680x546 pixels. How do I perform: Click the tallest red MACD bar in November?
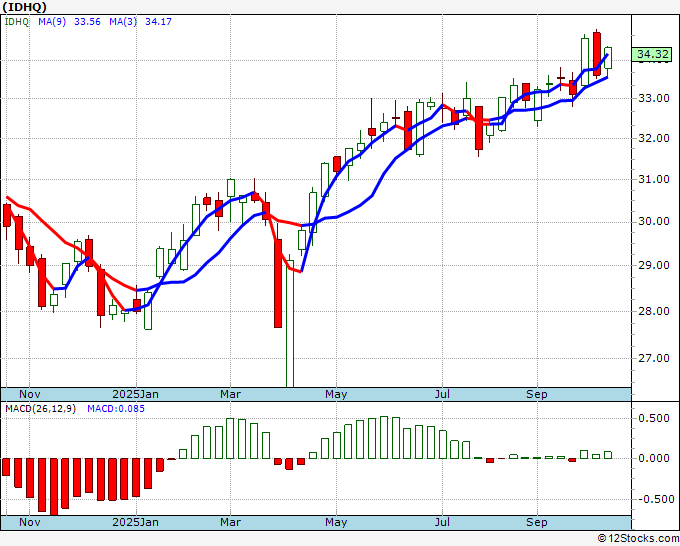[x=54, y=487]
